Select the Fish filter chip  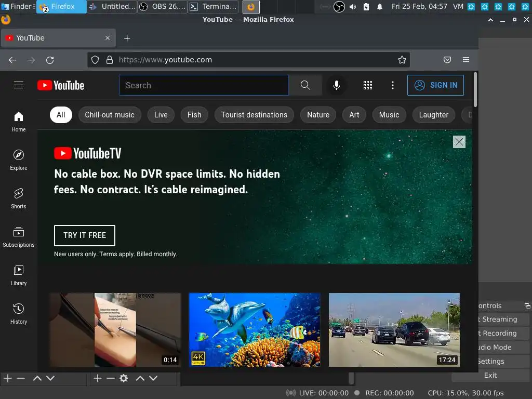point(194,115)
